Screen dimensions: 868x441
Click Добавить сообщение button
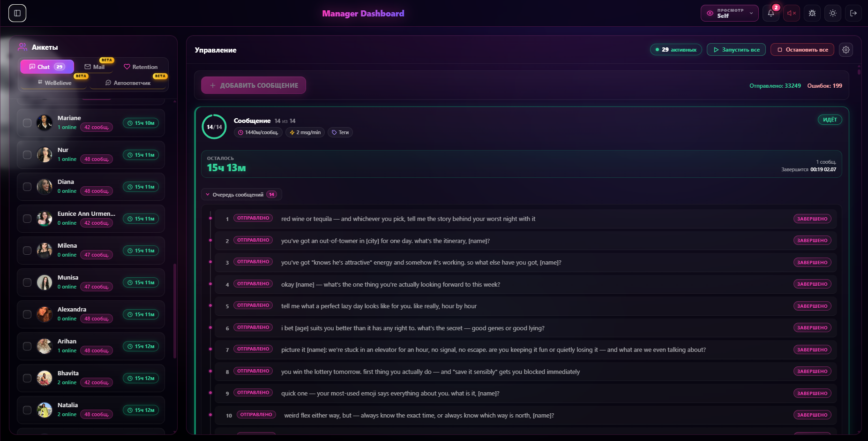[x=254, y=85]
